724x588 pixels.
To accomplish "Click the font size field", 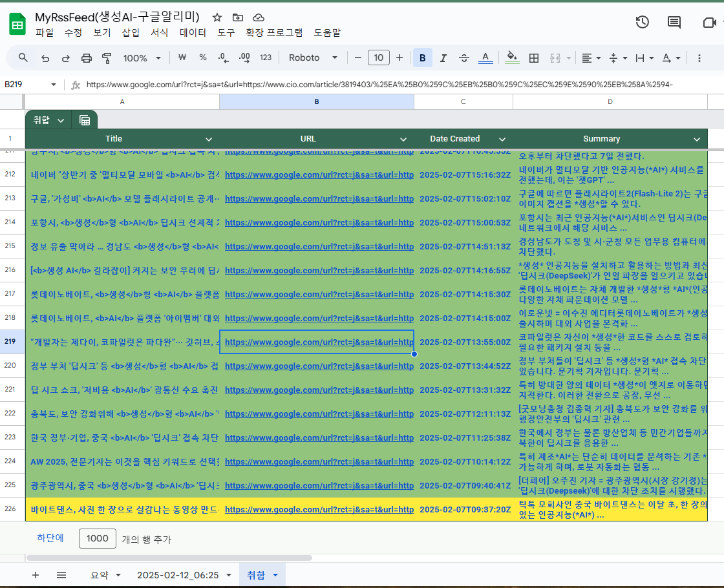I will (x=379, y=58).
